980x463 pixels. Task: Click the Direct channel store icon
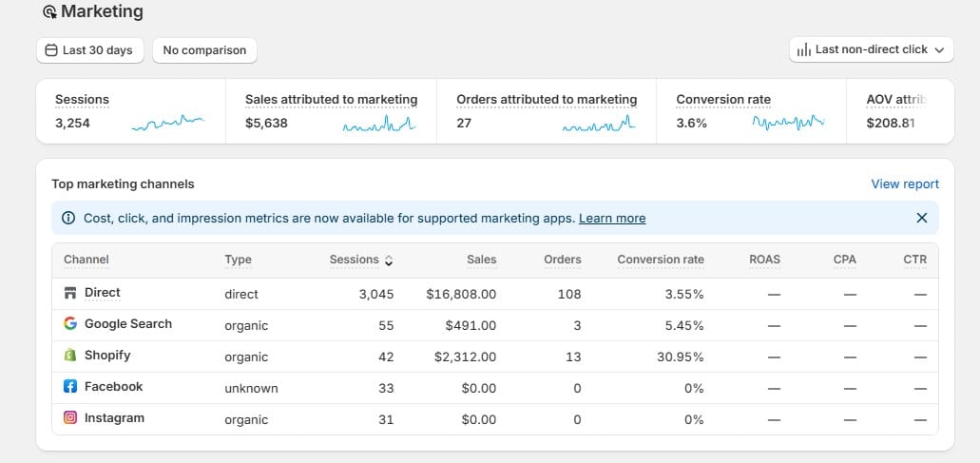pos(70,293)
